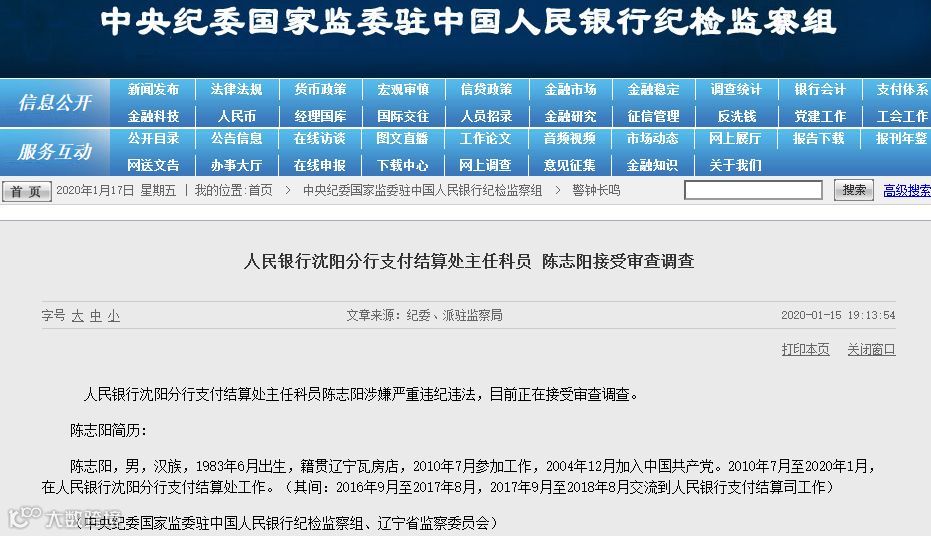Visit the 市场动态 page

[653, 138]
